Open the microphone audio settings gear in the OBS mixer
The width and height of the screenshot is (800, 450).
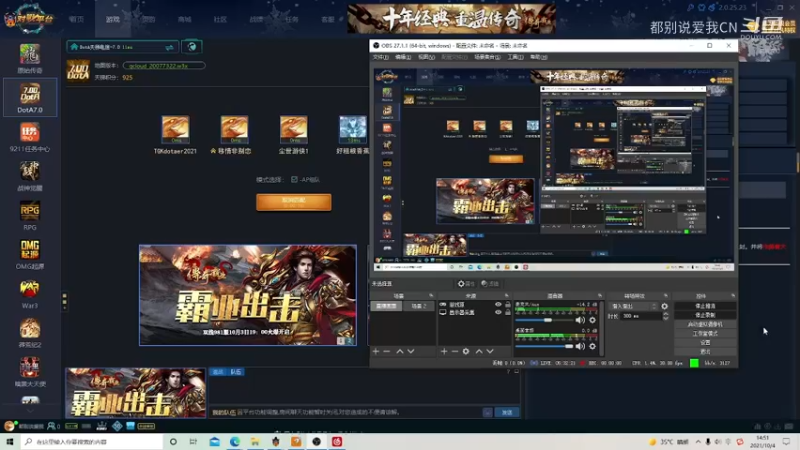592,320
